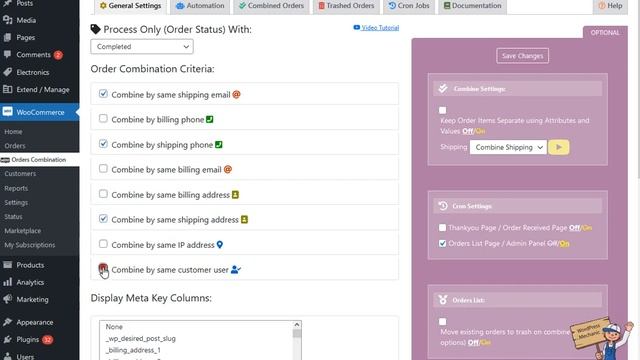Click the address book icon beside billing address
This screenshot has width=640, height=360.
(x=236, y=195)
